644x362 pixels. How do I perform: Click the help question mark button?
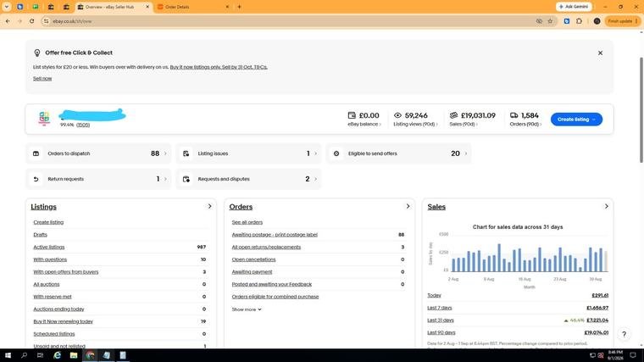coord(624,334)
